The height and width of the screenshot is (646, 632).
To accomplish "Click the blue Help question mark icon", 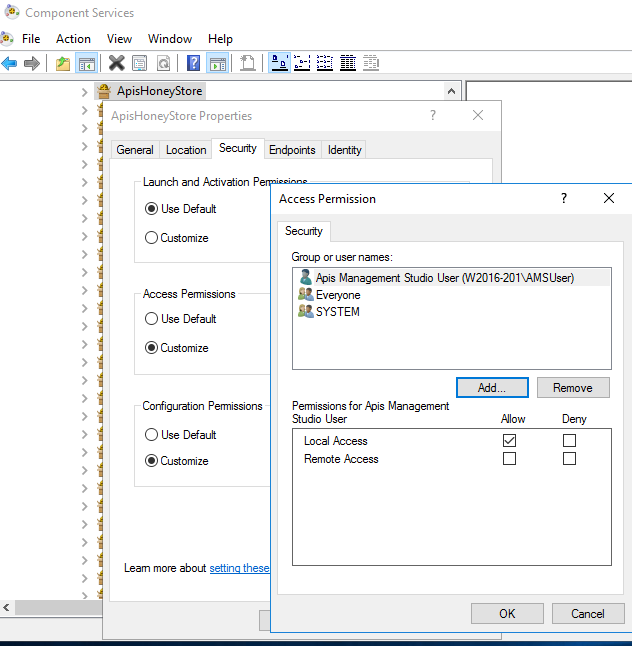I will (193, 64).
